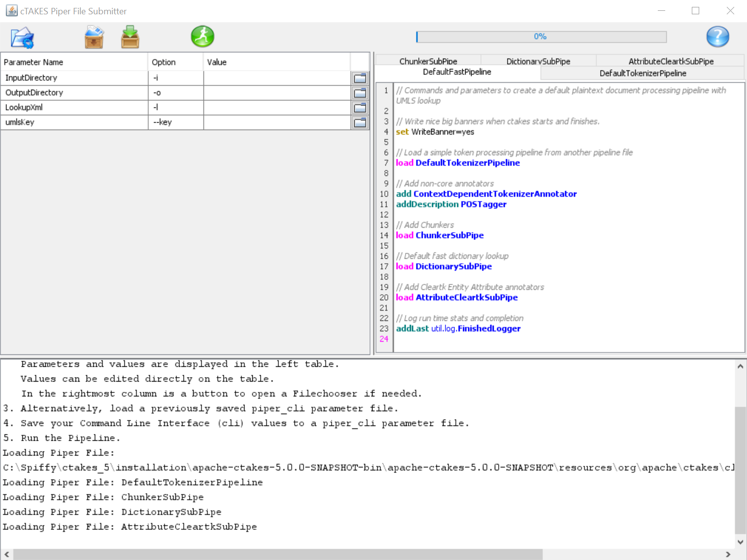Screen dimensions: 747x560
Task: Open file chooser for LookupXml row
Action: pos(360,107)
